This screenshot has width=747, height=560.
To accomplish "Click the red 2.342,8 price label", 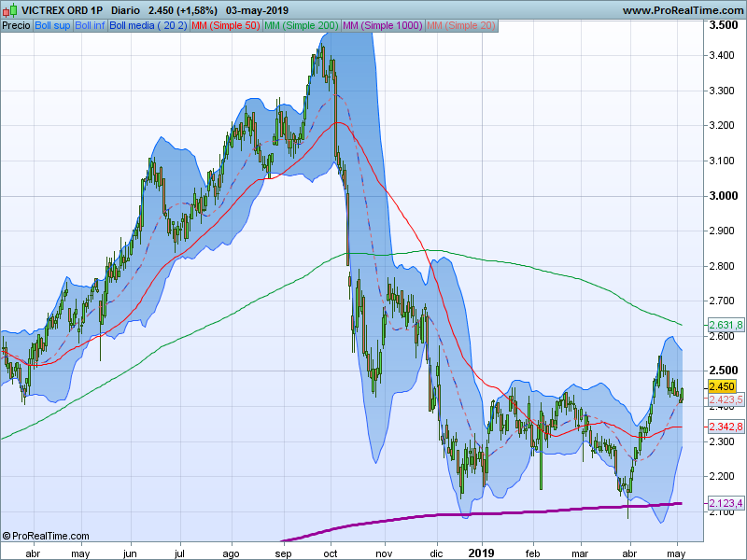I will pos(726,427).
